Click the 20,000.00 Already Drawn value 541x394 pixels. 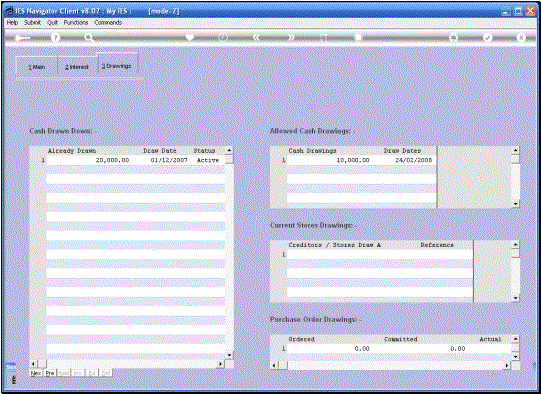(x=112, y=160)
